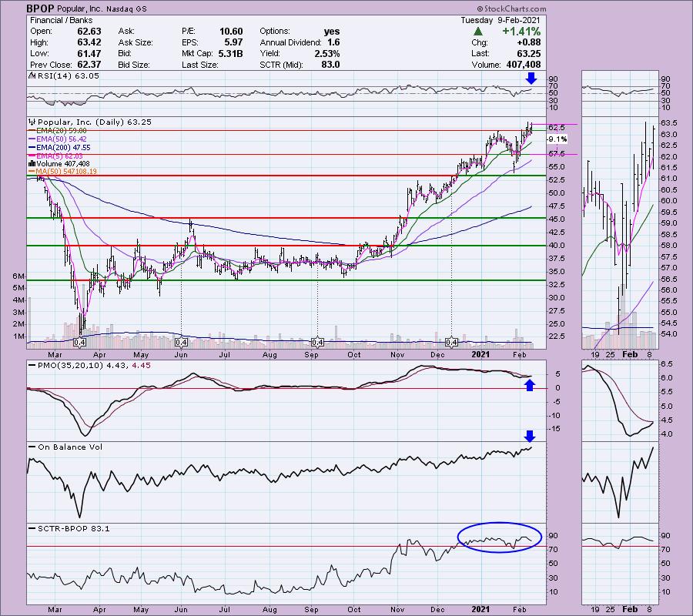The image size is (693, 616).
Task: Click the purple EMA(50) legend line
Action: coord(32,139)
